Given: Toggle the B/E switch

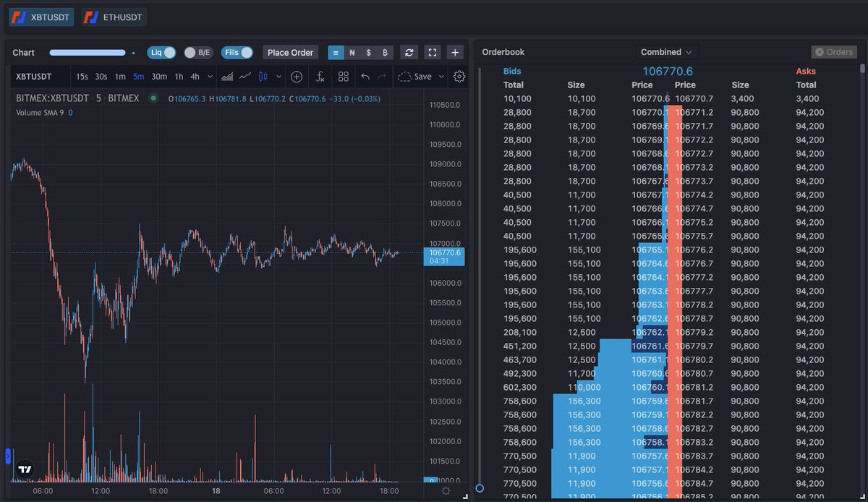Looking at the screenshot, I should click(x=198, y=53).
